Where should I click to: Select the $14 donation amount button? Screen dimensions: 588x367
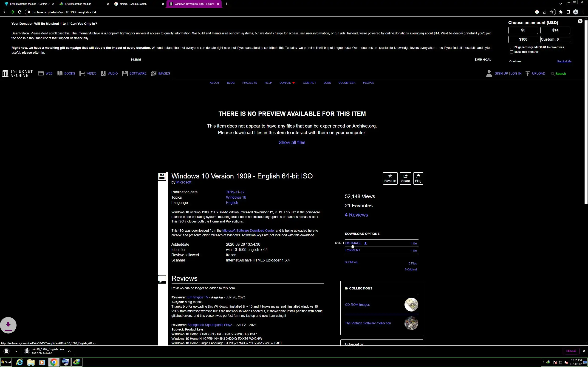pos(555,30)
